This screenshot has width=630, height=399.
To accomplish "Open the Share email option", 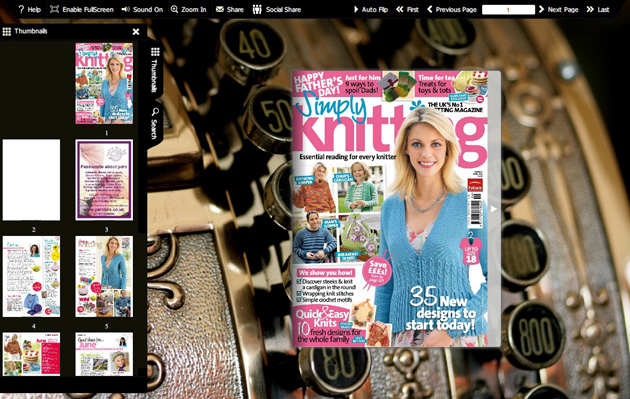I will pos(230,9).
